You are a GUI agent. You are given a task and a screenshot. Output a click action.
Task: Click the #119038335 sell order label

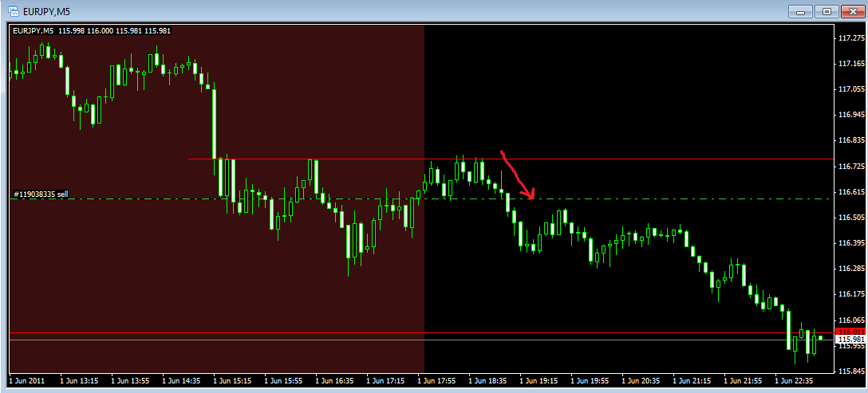point(41,194)
